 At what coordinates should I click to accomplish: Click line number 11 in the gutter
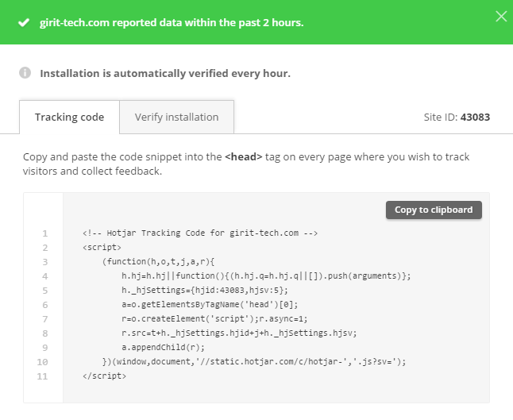(x=42, y=376)
